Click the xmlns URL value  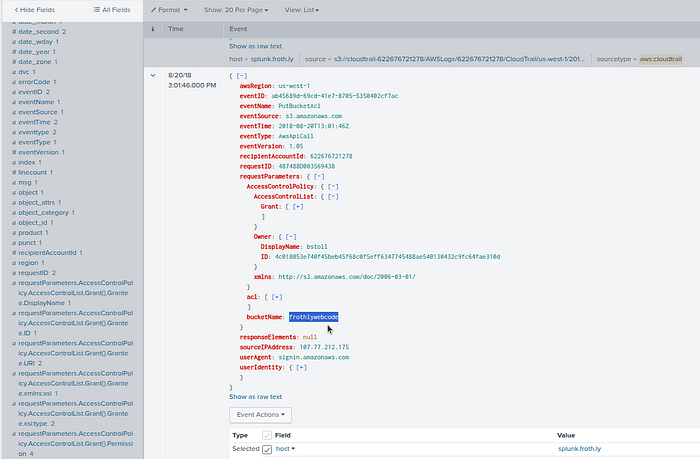[x=347, y=277]
